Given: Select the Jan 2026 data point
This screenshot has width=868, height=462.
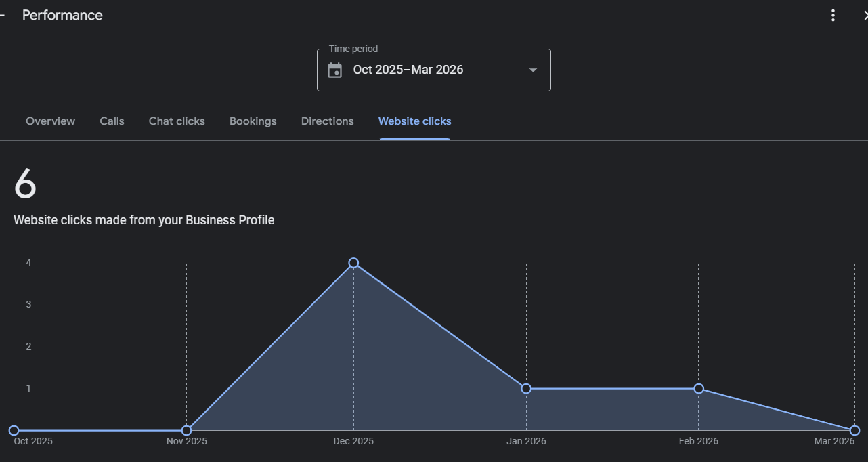Looking at the screenshot, I should tap(526, 389).
